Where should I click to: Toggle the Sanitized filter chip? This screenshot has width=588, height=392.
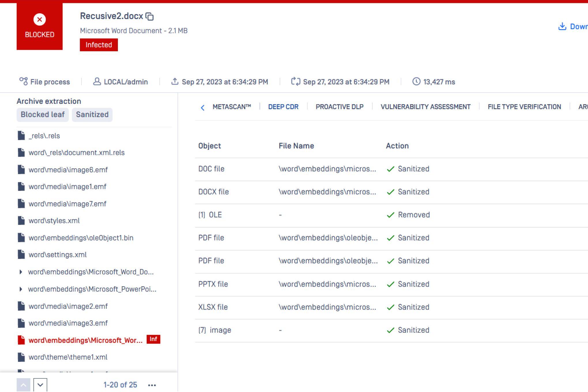tap(92, 115)
